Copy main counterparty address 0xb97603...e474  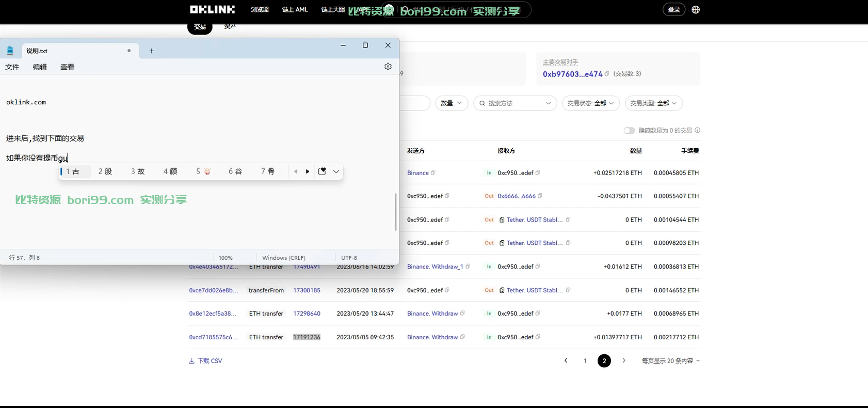pyautogui.click(x=607, y=74)
